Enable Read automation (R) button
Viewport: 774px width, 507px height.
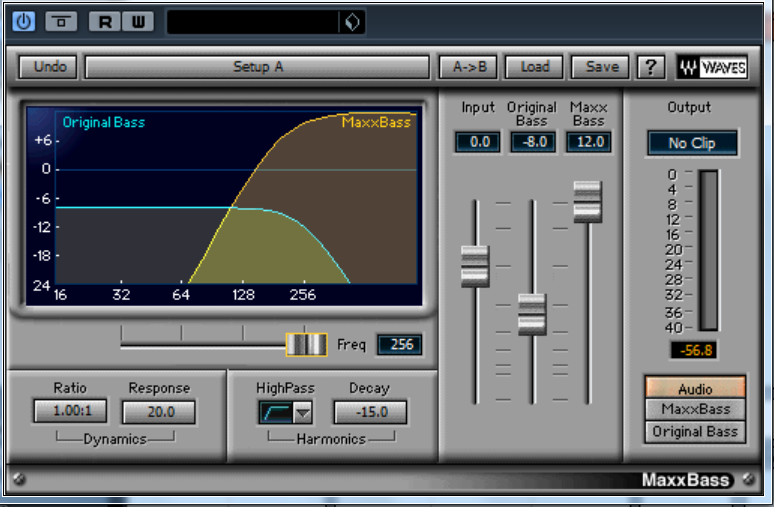105,22
